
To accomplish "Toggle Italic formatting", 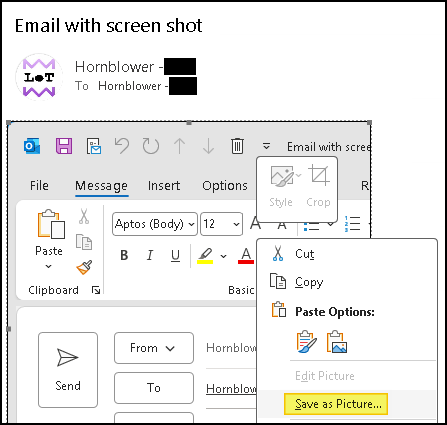I will pyautogui.click(x=150, y=255).
